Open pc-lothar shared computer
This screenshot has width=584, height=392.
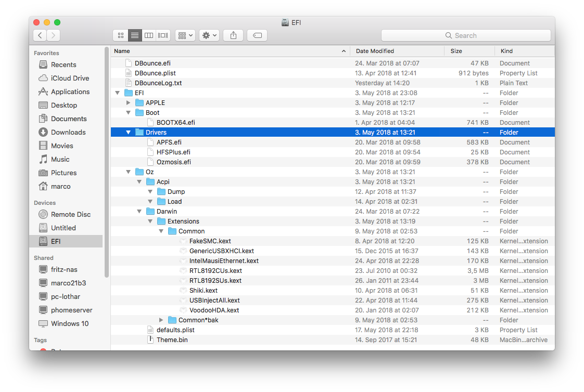click(59, 296)
